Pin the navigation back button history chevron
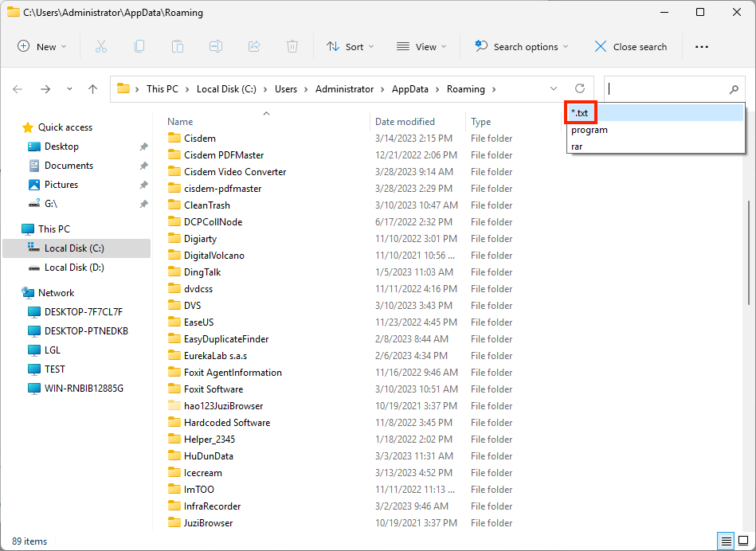The height and width of the screenshot is (551, 756). 69,88
